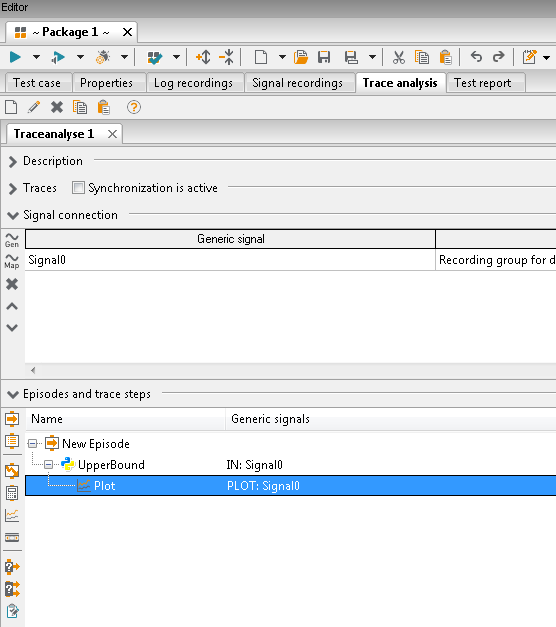The image size is (556, 627).
Task: Click the save as icon
Action: coord(351,57)
